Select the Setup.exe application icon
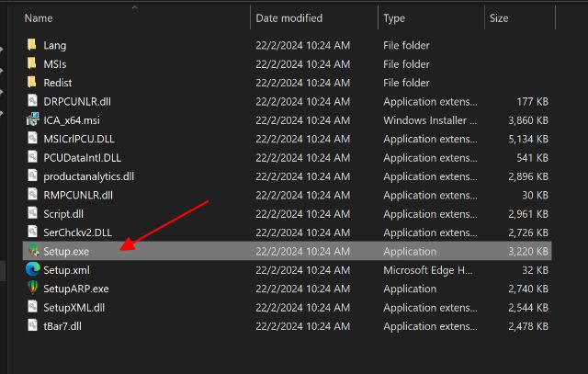The width and height of the screenshot is (588, 374). point(32,251)
